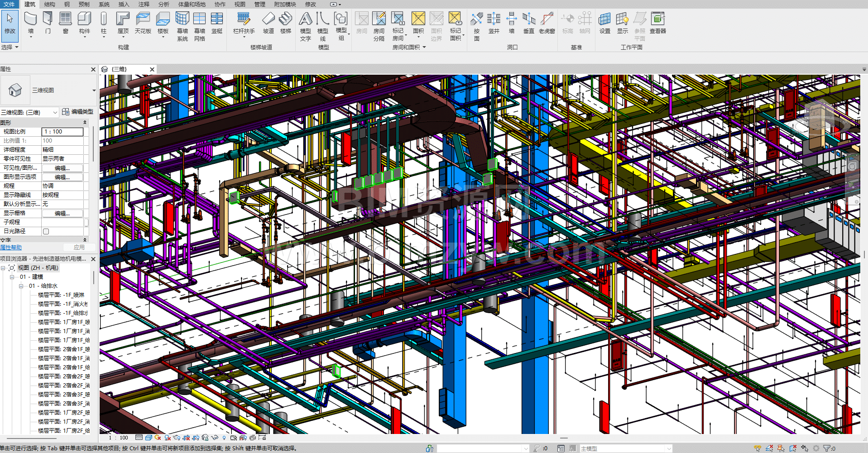The image size is (868, 453).
Task: Open the 文件 menu
Action: pos(9,4)
